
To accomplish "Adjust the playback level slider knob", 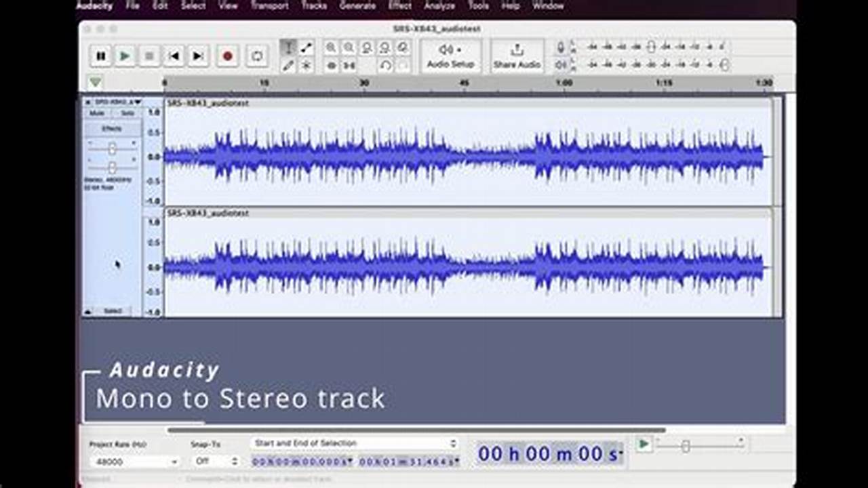I will coord(724,65).
